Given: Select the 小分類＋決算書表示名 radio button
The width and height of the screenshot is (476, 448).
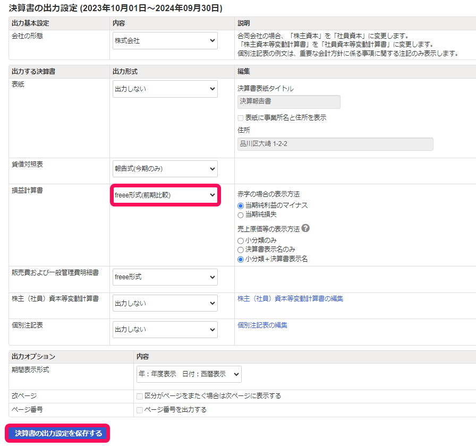Looking at the screenshot, I should (241, 259).
